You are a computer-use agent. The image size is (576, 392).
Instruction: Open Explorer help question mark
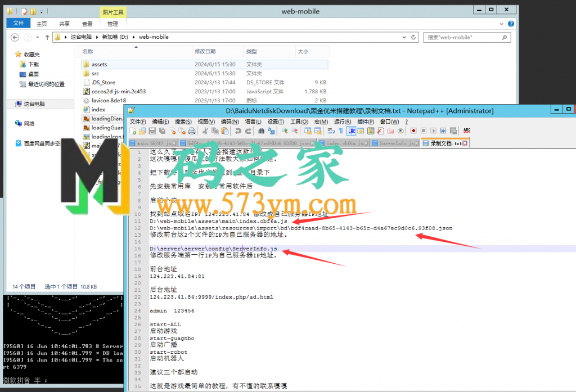point(511,24)
